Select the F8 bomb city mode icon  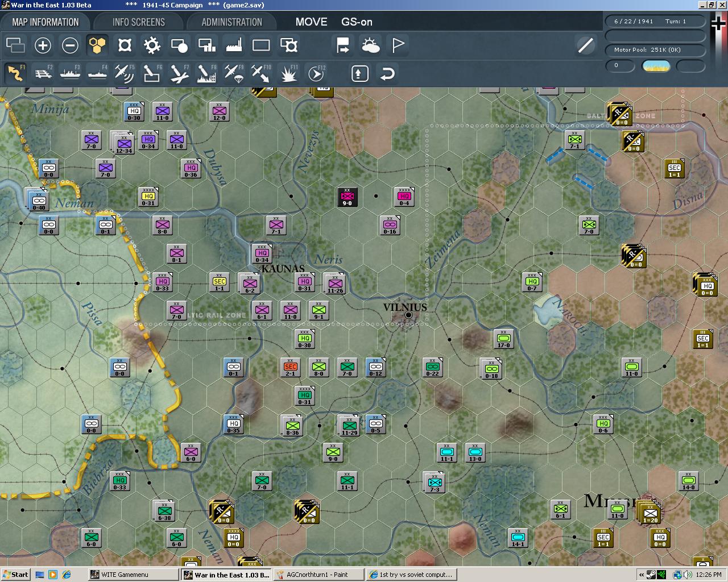(206, 73)
